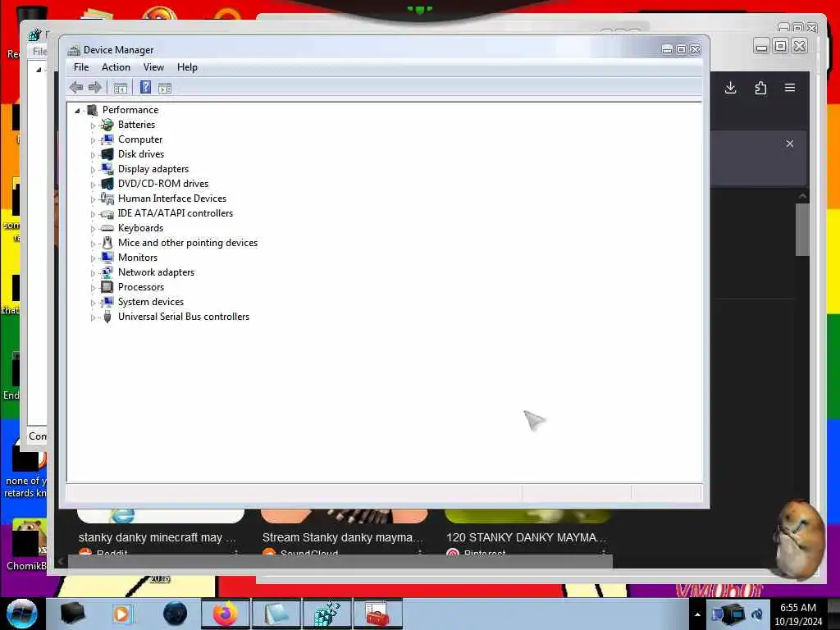Show hidden system tray icons arrow
The width and height of the screenshot is (840, 630).
point(697,614)
